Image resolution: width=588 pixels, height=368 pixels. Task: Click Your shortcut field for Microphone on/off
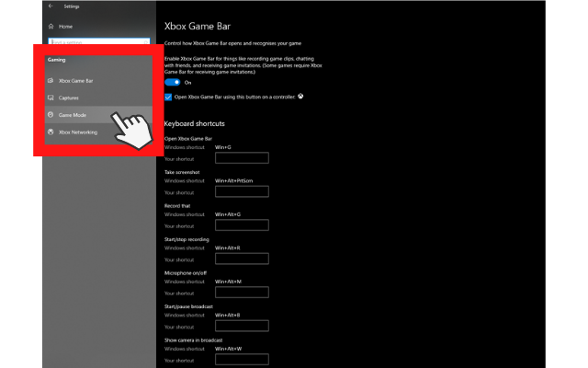pos(242,293)
